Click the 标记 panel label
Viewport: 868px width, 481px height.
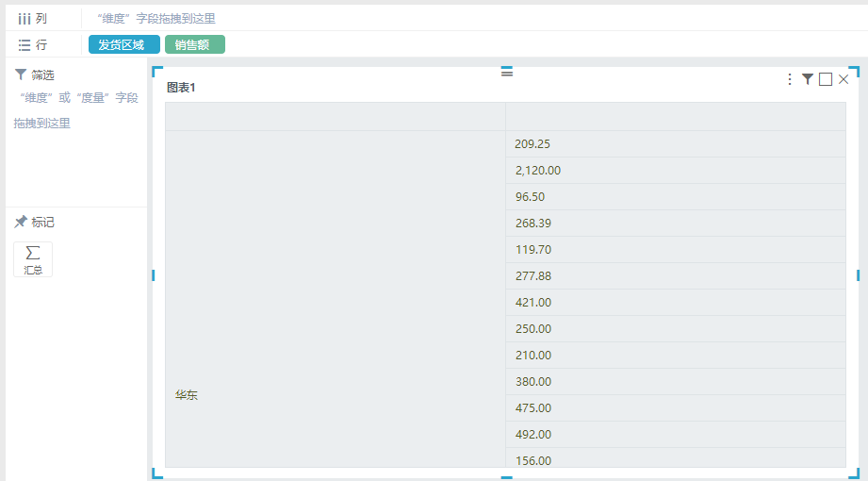[42, 223]
